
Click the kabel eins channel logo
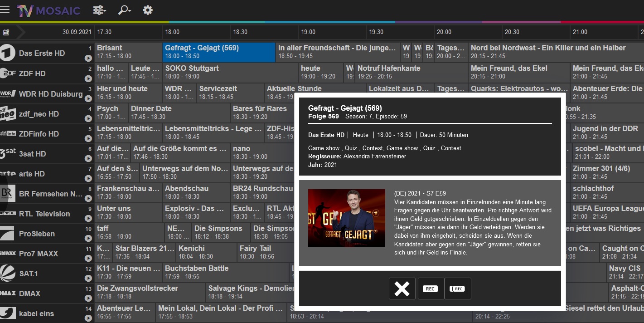[x=8, y=313]
